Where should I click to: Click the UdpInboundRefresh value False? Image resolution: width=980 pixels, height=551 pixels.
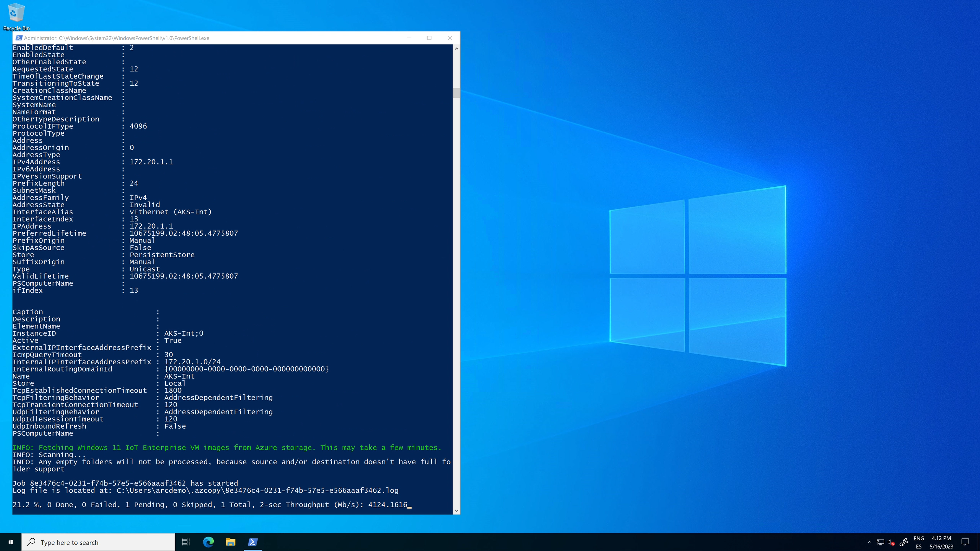click(175, 426)
